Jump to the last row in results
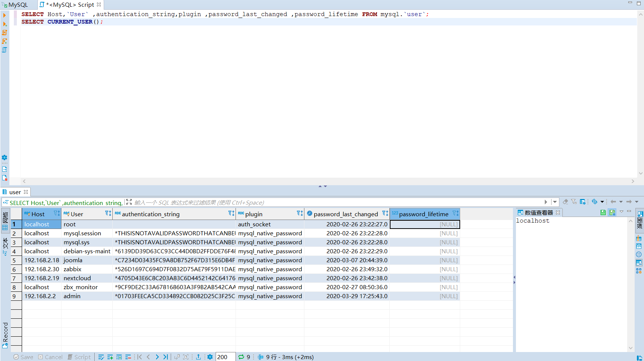This screenshot has width=644, height=361. click(x=165, y=357)
